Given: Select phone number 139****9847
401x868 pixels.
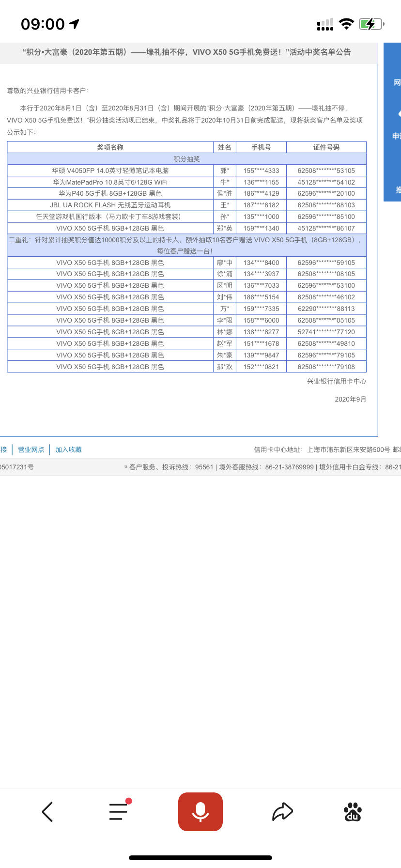Looking at the screenshot, I should click(262, 355).
